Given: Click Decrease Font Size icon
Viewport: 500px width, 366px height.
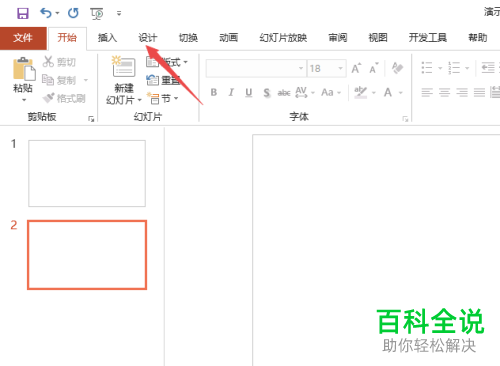Looking at the screenshot, I should click(x=374, y=68).
